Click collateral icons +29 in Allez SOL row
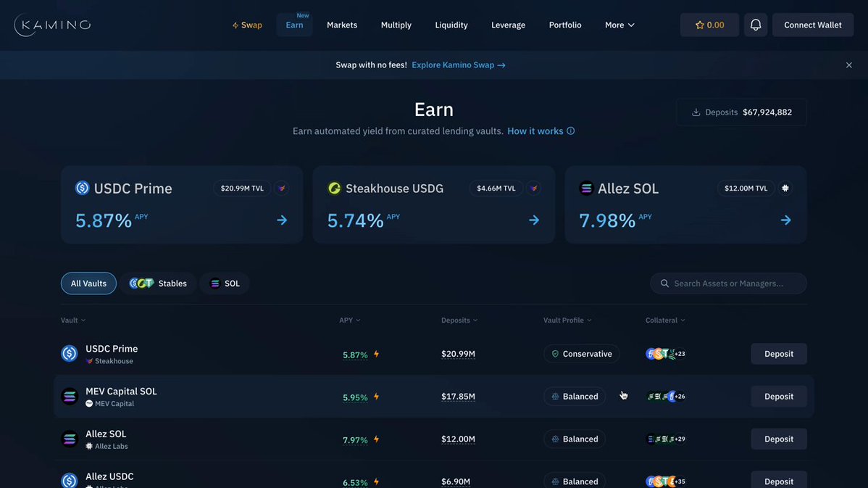Viewport: 868px width, 488px height. point(666,439)
